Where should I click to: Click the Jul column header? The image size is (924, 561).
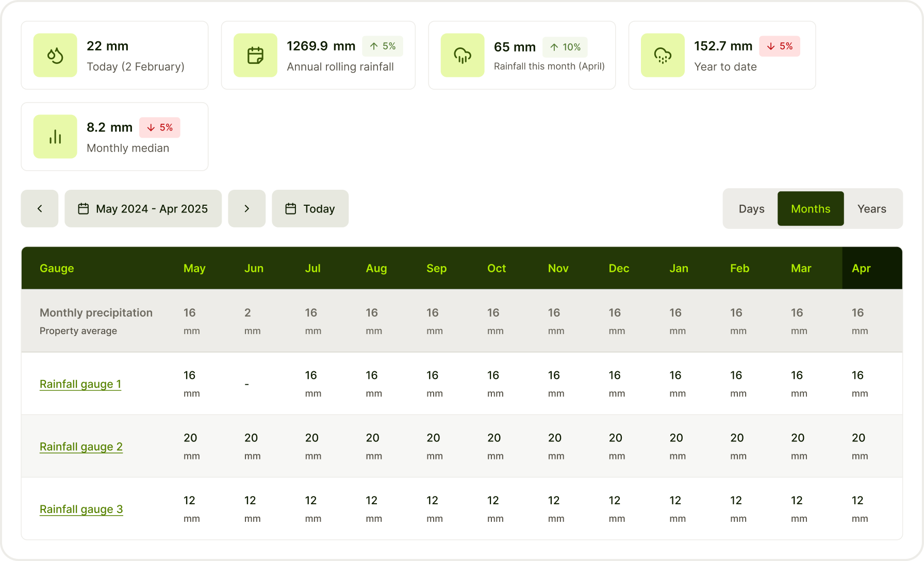[312, 268]
